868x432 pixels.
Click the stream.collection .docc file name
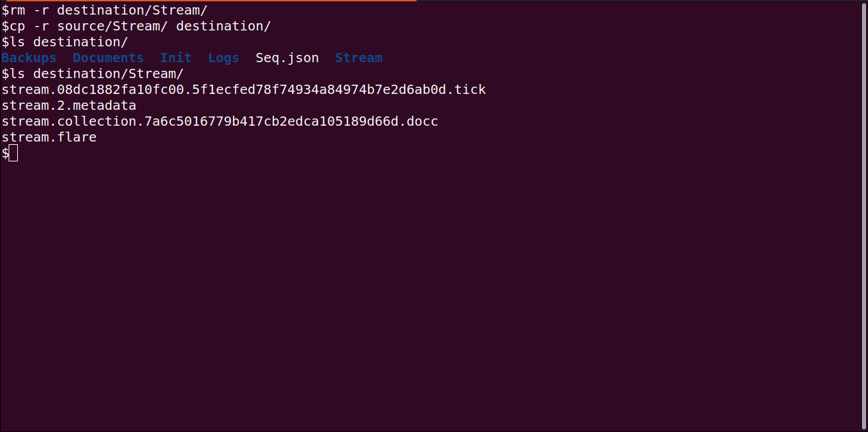click(220, 122)
